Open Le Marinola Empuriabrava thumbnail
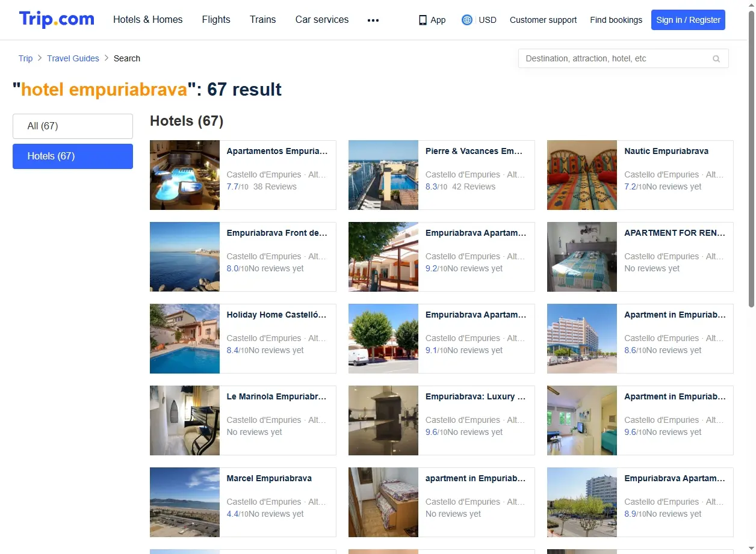 point(185,420)
